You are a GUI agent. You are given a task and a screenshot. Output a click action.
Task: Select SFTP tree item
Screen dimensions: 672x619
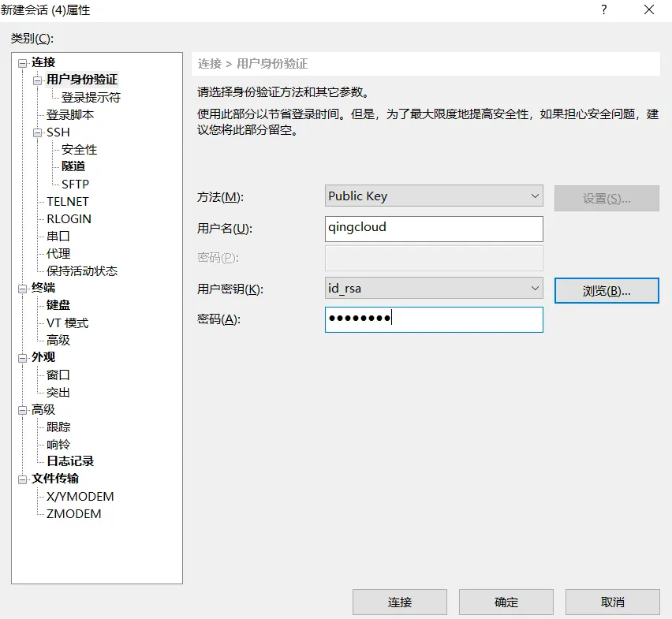coord(75,185)
